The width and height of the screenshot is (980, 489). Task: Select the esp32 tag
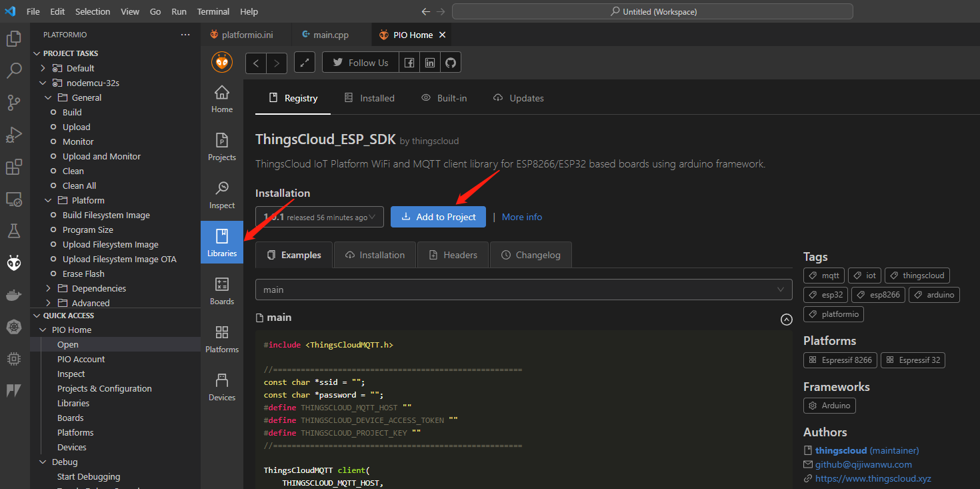click(826, 294)
